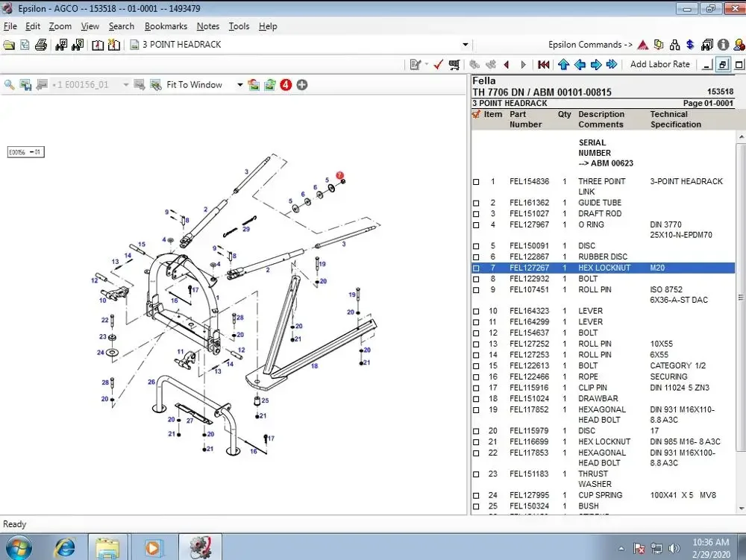Check the box for item 1 THREE POINT LINK
Image resolution: width=746 pixels, height=560 pixels.
click(x=477, y=182)
